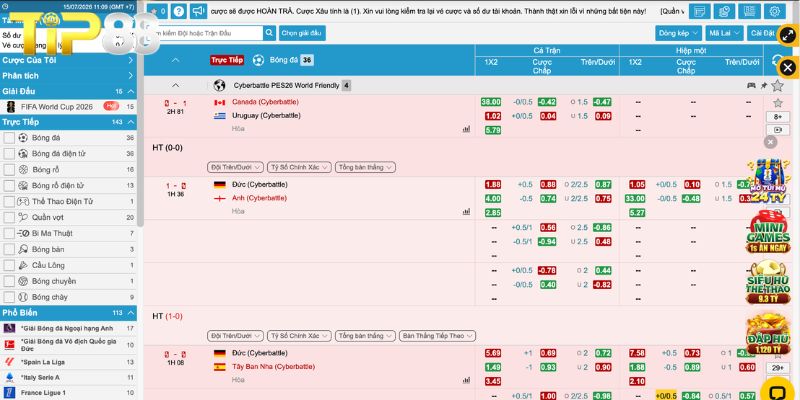800x400 pixels.
Task: Click the Chọn giải đấu button
Action: pos(302,33)
